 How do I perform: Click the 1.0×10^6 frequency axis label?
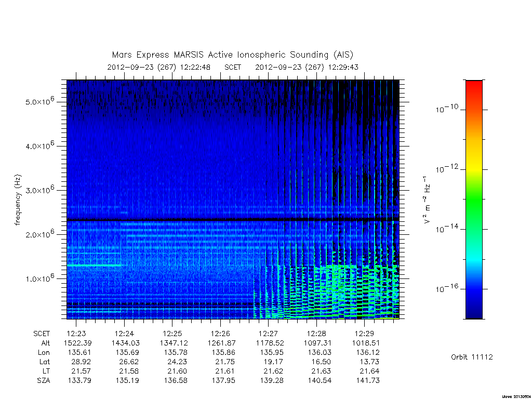point(39,277)
